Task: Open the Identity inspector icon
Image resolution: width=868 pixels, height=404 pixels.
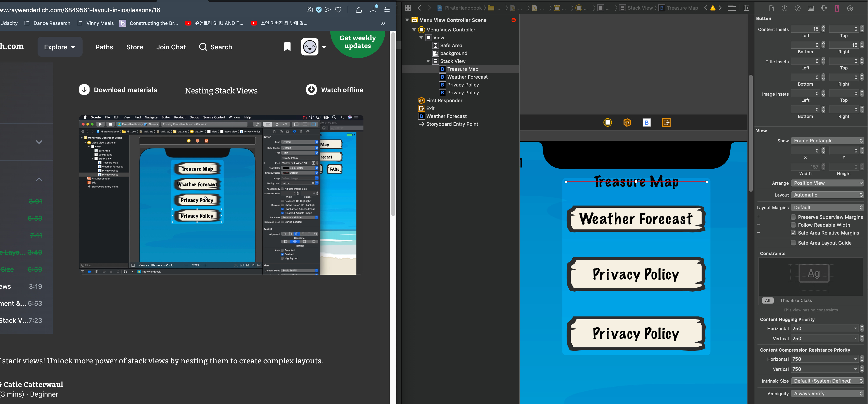Action: click(811, 9)
